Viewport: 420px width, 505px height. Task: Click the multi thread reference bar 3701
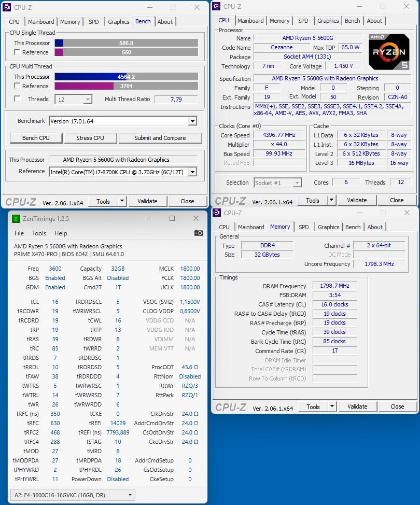[x=126, y=86]
